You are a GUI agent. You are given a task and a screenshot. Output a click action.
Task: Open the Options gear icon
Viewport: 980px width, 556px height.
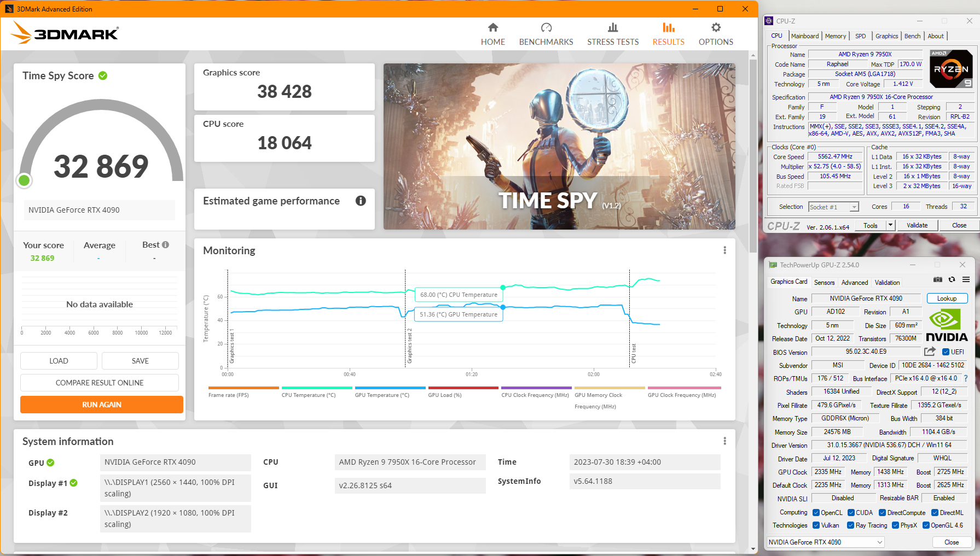click(715, 28)
